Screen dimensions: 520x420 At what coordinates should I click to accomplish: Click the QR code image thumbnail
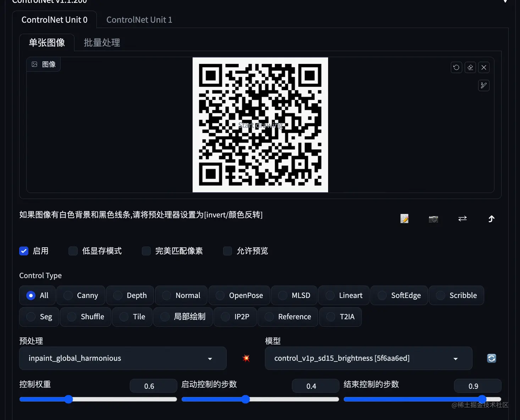[260, 125]
